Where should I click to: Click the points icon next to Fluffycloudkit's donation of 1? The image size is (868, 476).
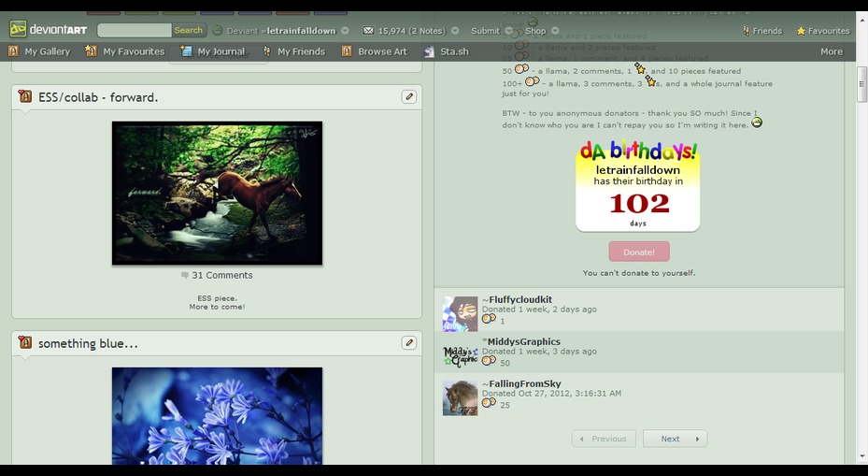click(x=489, y=319)
